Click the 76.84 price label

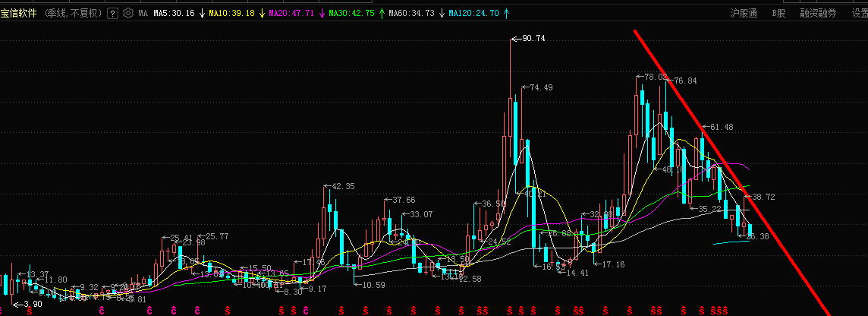pyautogui.click(x=685, y=81)
